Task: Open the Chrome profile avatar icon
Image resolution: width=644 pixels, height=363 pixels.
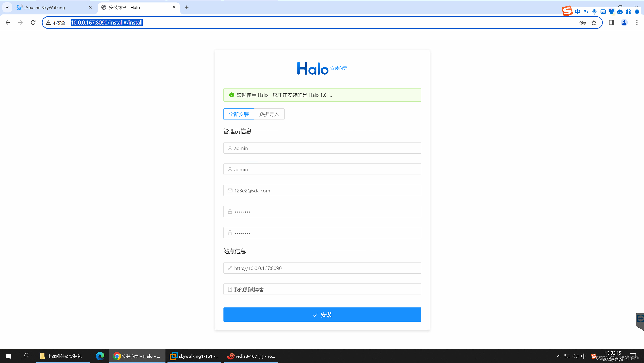Action: click(x=624, y=23)
